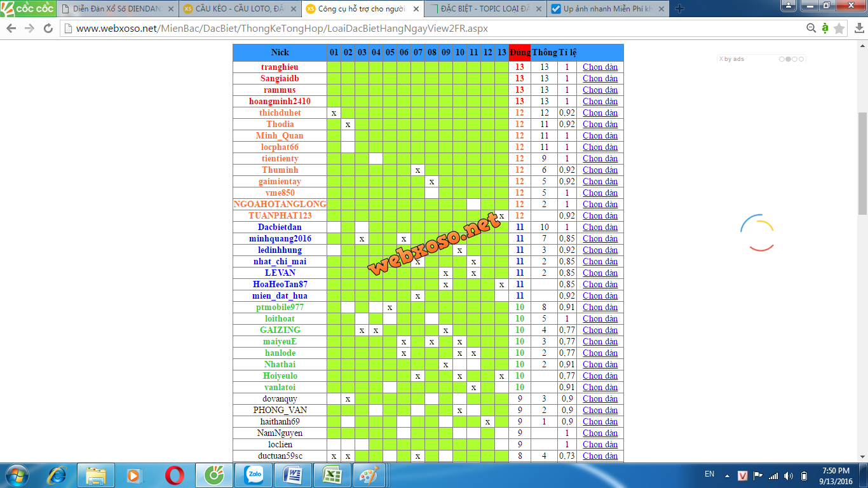
Task: Open Windows Start menu
Action: (x=17, y=475)
